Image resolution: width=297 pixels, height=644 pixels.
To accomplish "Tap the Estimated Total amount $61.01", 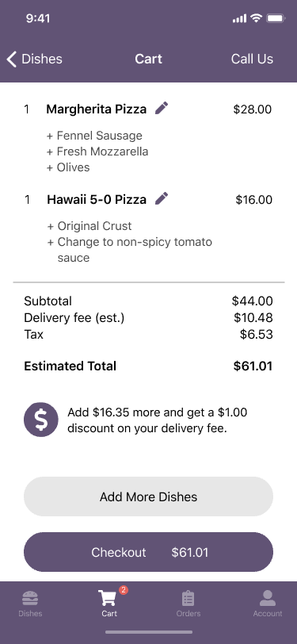I will pyautogui.click(x=253, y=366).
